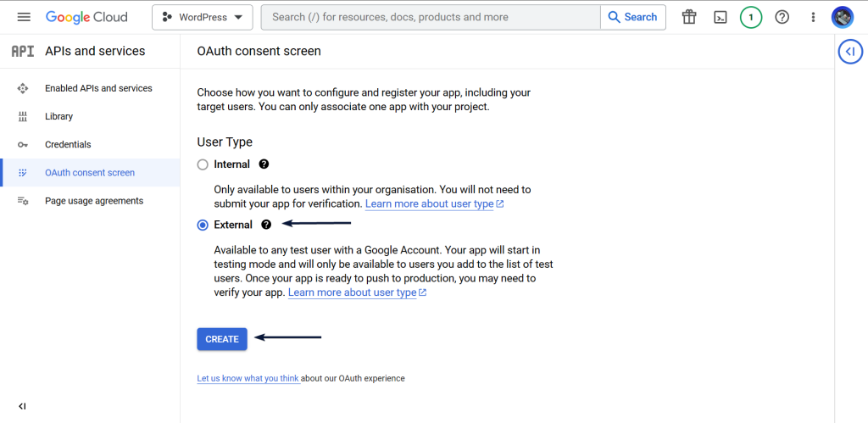The height and width of the screenshot is (423, 868).
Task: Select the External user type radio
Action: click(x=203, y=225)
